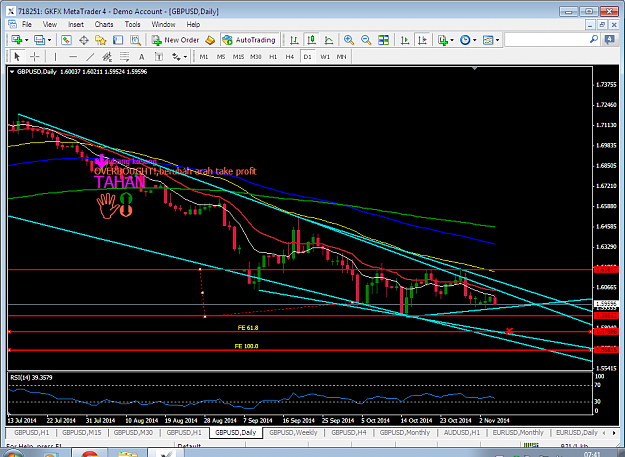Screen dimensions: 625x457
Task: Zoom in on the chart
Action: point(349,40)
